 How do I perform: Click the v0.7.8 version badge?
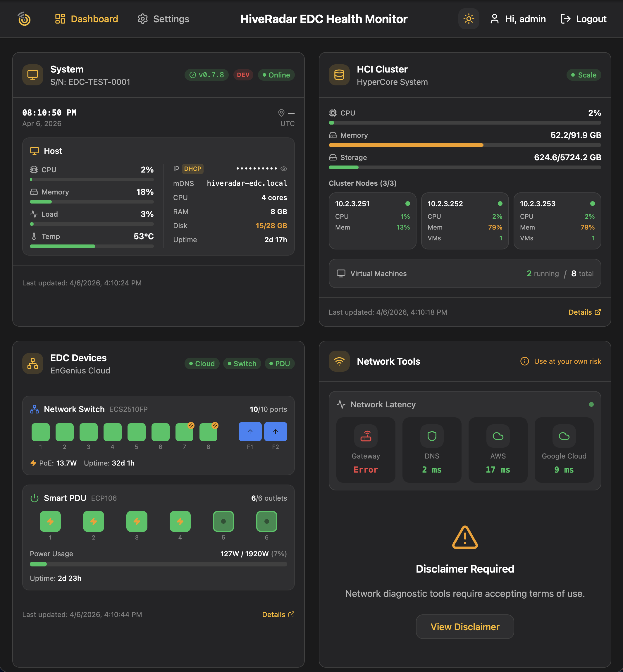(x=207, y=75)
